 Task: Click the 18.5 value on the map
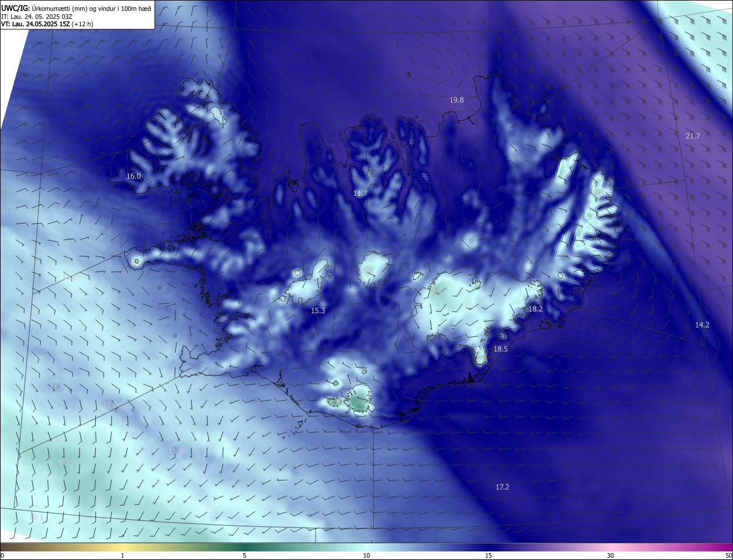(x=501, y=349)
